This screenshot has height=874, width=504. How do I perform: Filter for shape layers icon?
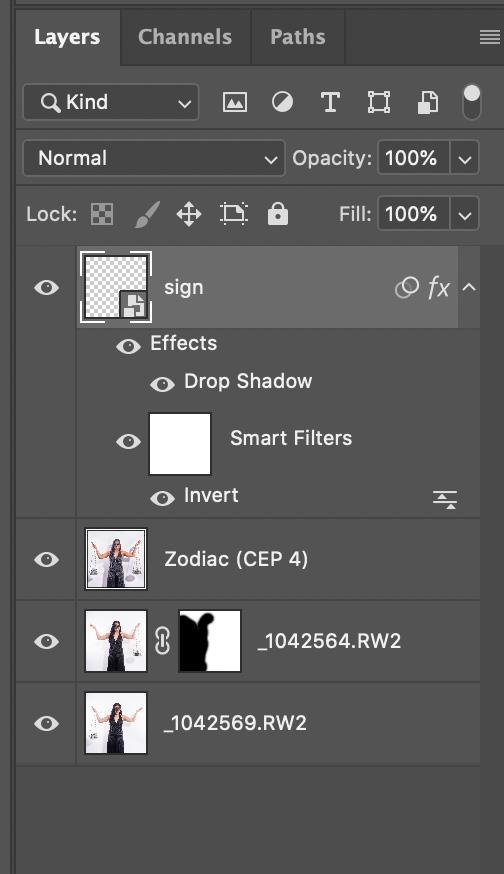[x=379, y=103]
